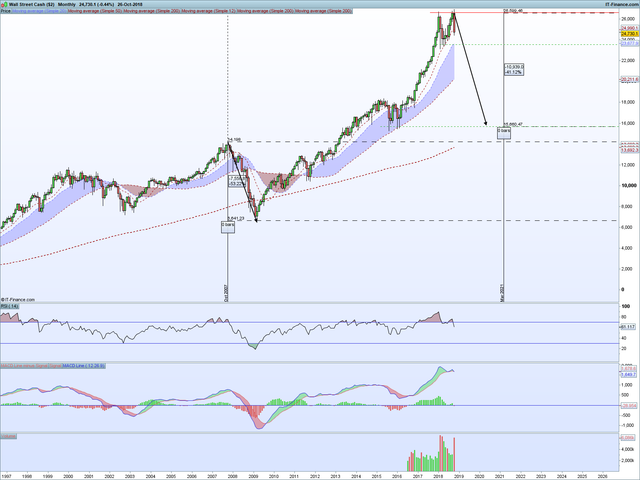
Task: Select Moving average (Simple 12) legend label
Action: point(209,11)
